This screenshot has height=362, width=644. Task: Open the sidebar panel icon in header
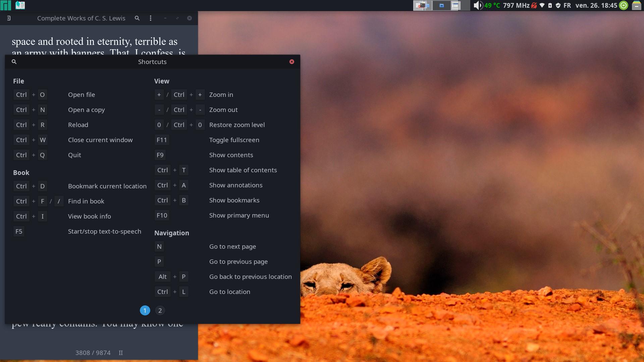(x=9, y=18)
